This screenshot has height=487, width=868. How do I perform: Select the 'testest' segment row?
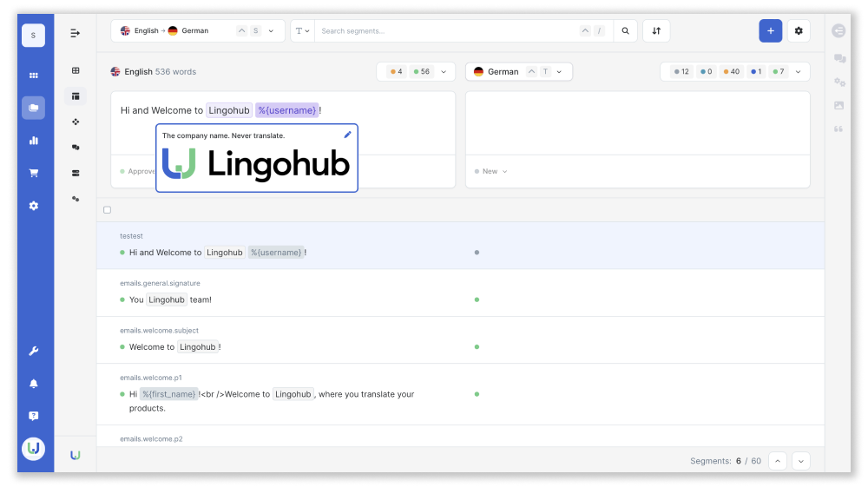coord(460,246)
